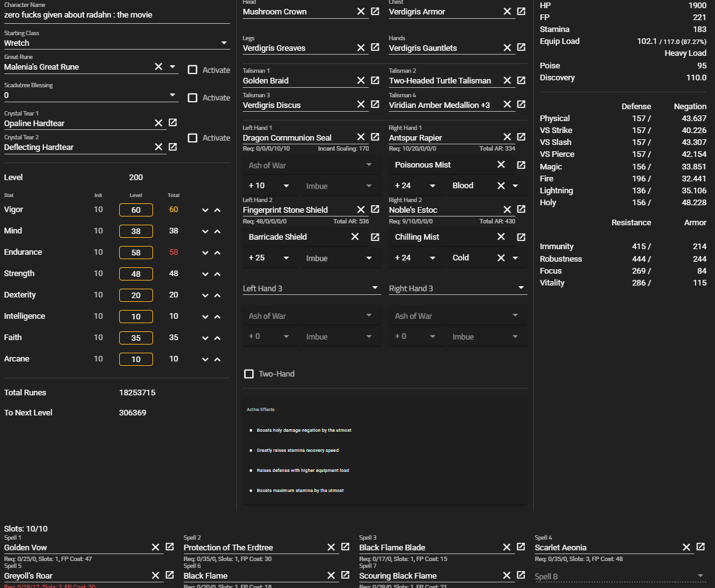The width and height of the screenshot is (715, 588).
Task: Open Scarlet Aeonia external link icon
Action: (701, 547)
